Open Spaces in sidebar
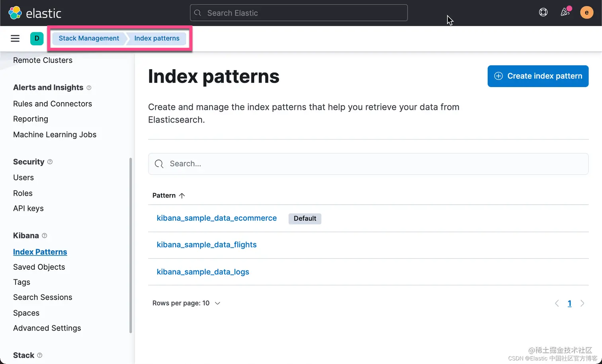602x364 pixels. click(x=26, y=313)
